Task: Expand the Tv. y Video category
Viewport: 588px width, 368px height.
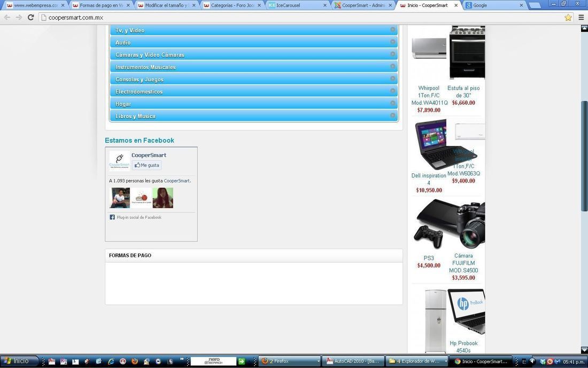Action: 254,30
